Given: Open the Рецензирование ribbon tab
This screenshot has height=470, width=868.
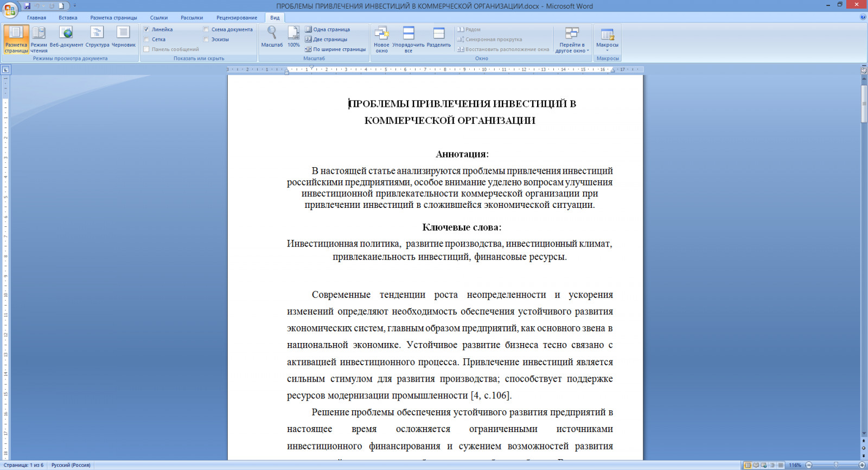Looking at the screenshot, I should tap(237, 17).
